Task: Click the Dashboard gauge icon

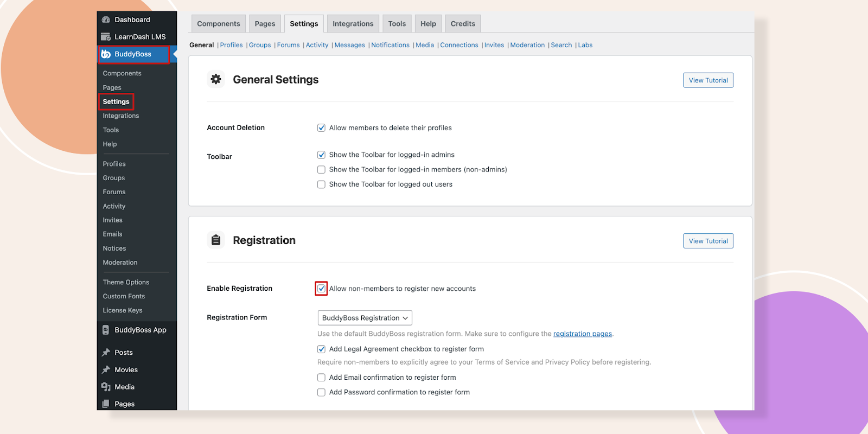Action: coord(106,20)
